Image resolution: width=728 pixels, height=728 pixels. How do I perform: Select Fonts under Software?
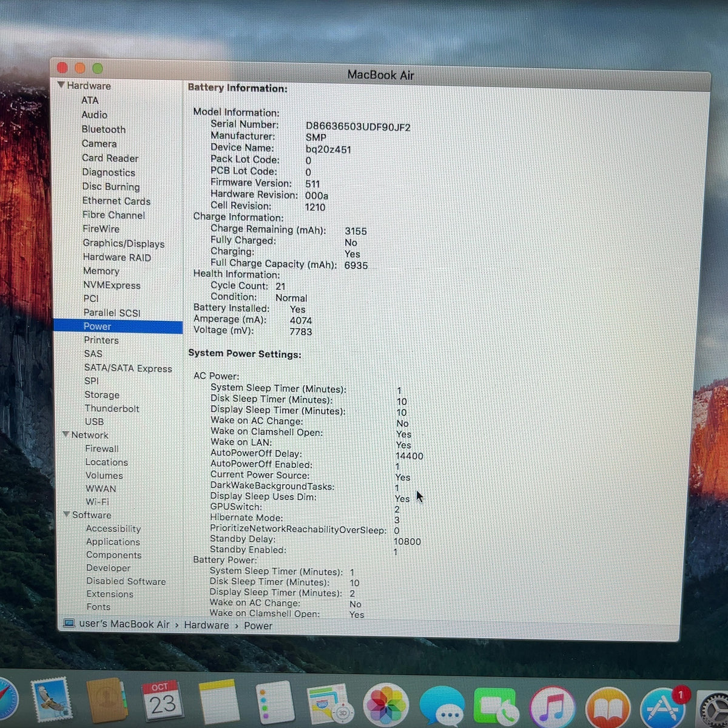(98, 607)
